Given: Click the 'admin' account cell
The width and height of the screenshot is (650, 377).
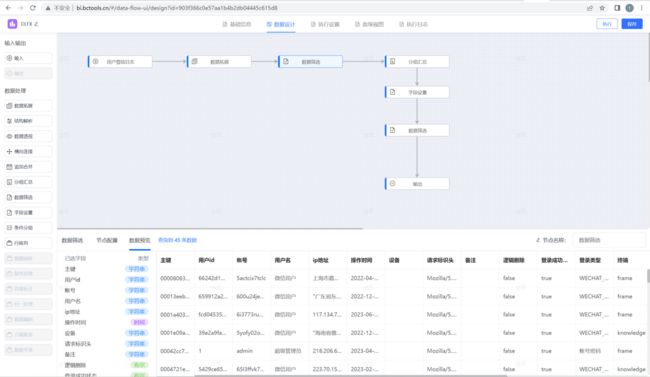Looking at the screenshot, I should click(x=245, y=351).
